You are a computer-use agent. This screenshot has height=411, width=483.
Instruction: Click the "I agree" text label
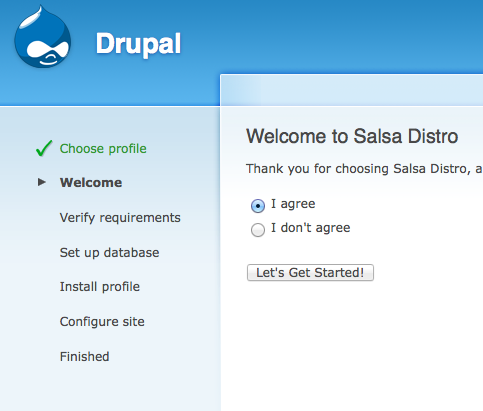click(x=293, y=204)
